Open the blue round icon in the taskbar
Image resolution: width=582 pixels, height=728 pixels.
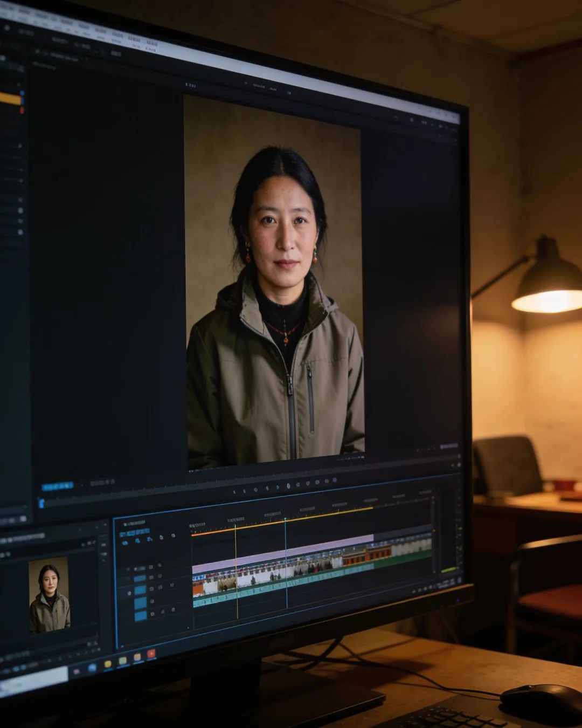[92, 668]
